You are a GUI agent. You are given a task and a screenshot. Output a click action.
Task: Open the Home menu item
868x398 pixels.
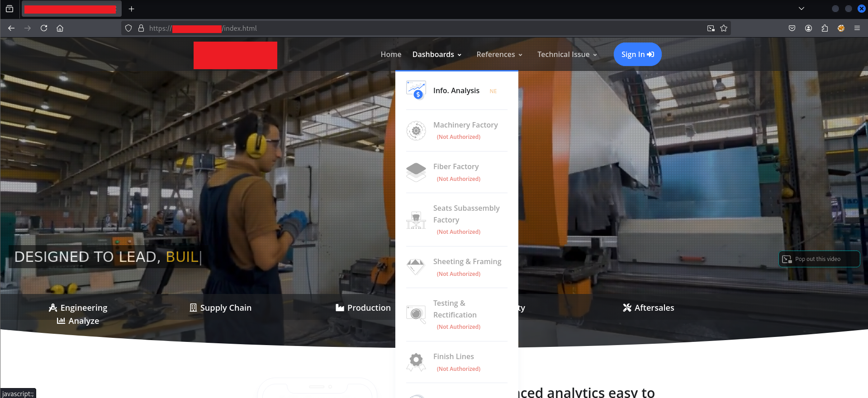point(391,54)
